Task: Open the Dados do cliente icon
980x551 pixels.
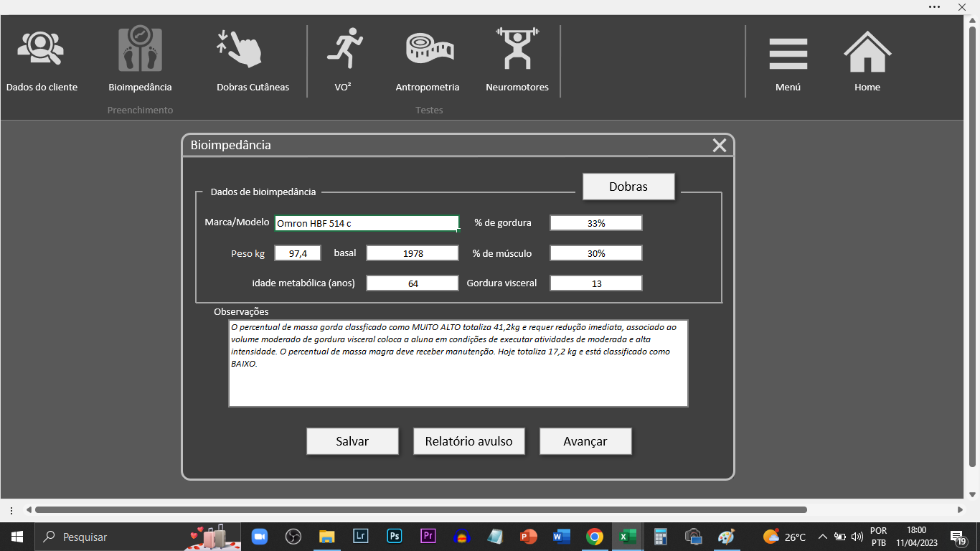Action: tap(41, 50)
